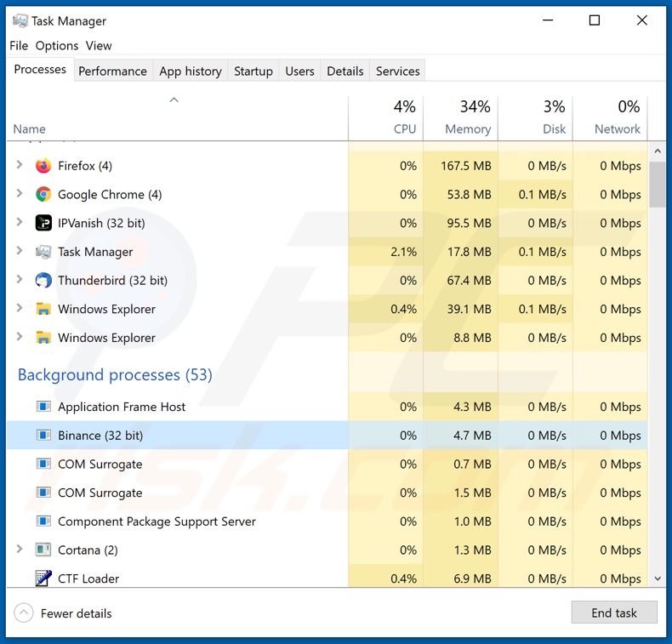
Task: Click Thunderbird memory value 67.4 MB
Action: [x=470, y=281]
